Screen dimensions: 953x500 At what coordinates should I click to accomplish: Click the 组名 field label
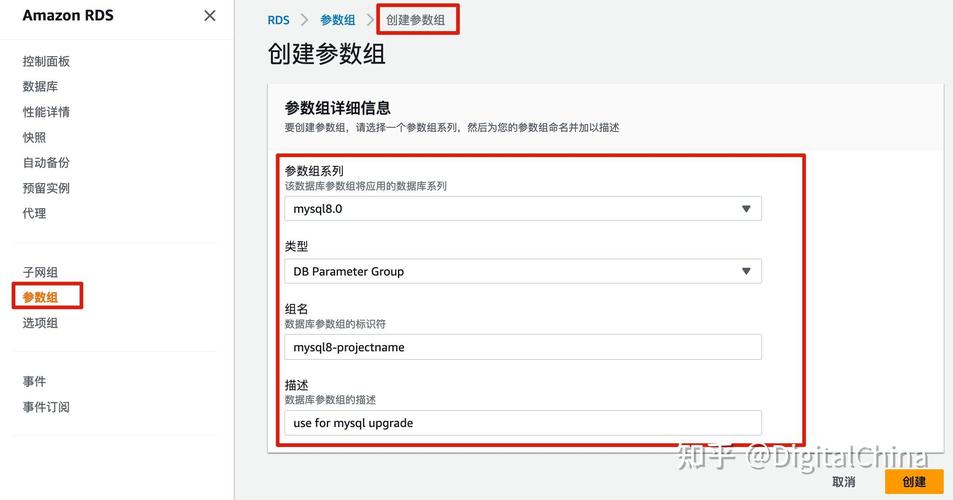pos(297,309)
